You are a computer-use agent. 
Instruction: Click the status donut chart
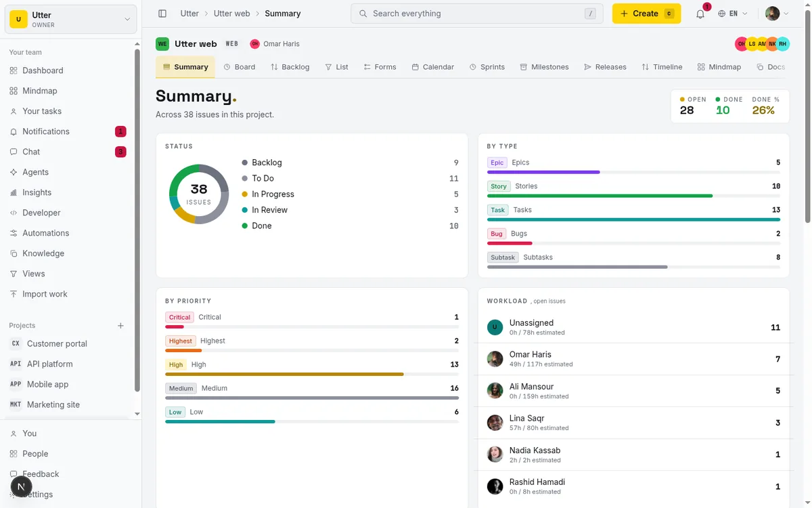(x=199, y=194)
